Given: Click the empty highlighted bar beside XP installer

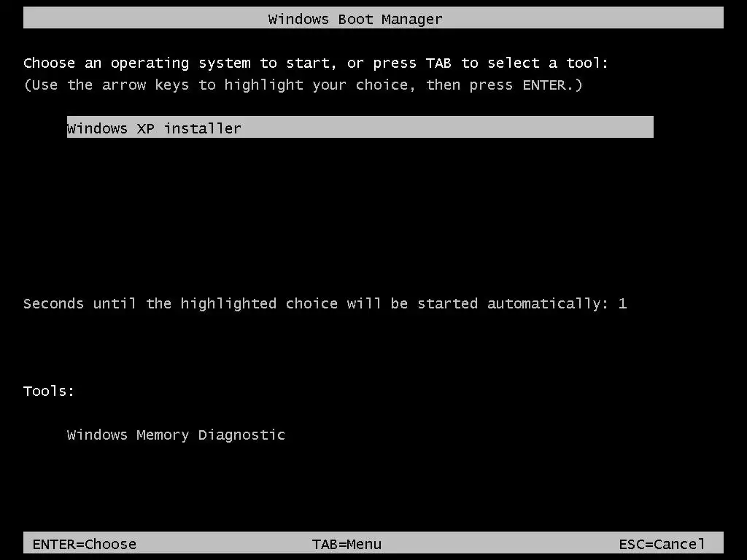Looking at the screenshot, I should (x=448, y=127).
